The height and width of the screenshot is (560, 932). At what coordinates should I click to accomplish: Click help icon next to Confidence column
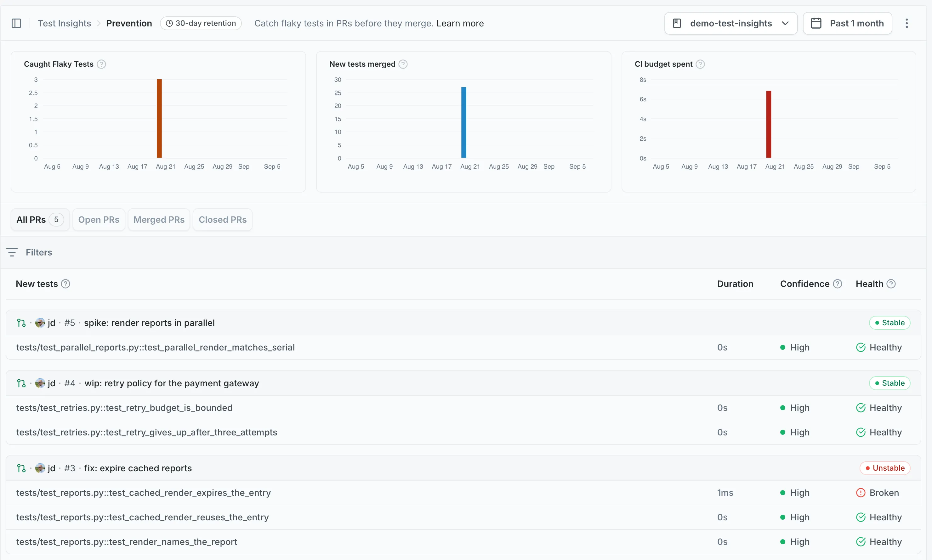[x=837, y=284]
